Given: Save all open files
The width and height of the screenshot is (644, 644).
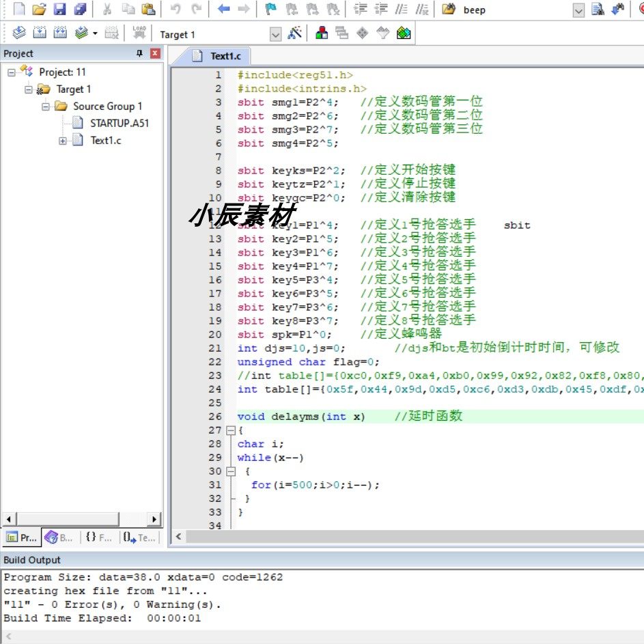Looking at the screenshot, I should tap(81, 9).
